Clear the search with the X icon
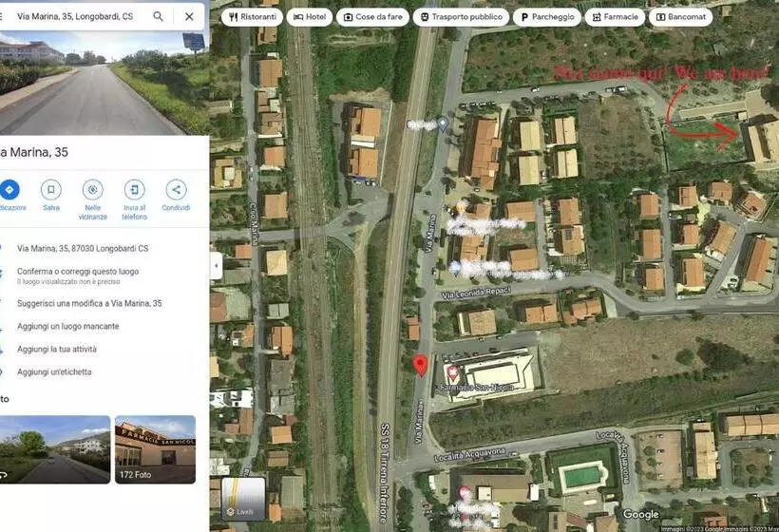The image size is (779, 532). (x=189, y=16)
